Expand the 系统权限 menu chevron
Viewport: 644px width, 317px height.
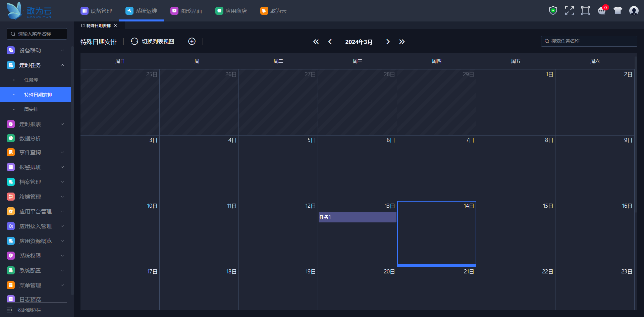[x=62, y=256]
